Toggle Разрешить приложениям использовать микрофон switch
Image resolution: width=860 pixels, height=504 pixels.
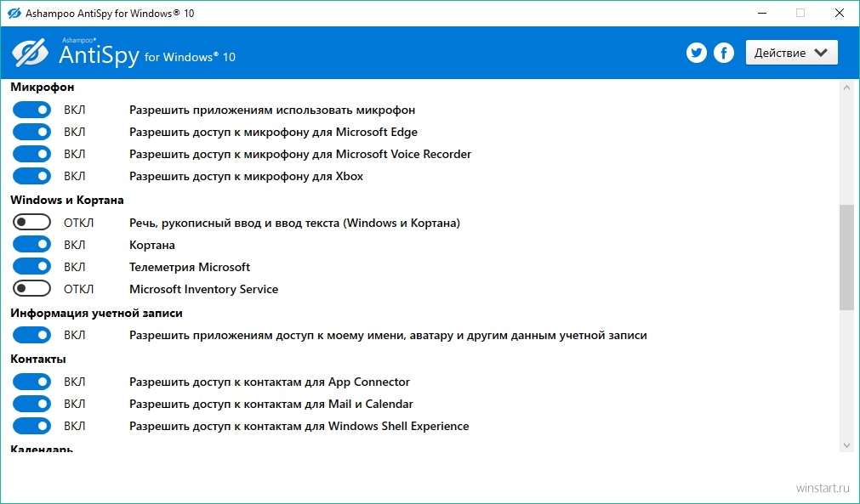point(31,110)
